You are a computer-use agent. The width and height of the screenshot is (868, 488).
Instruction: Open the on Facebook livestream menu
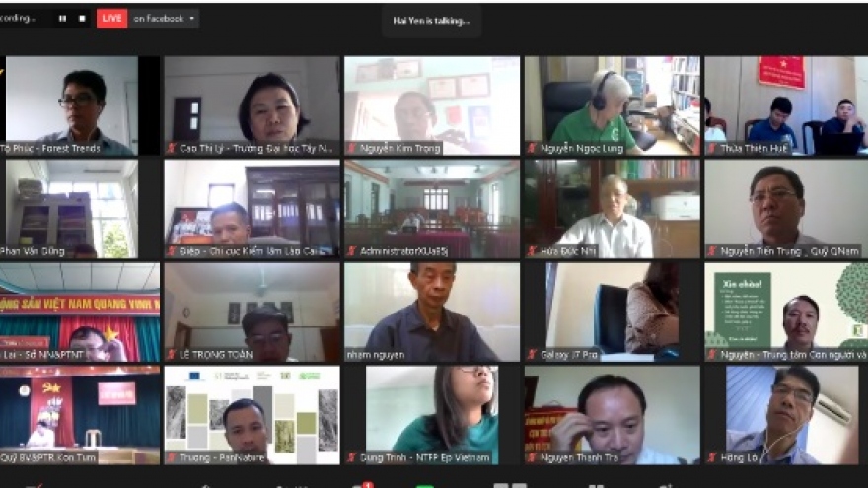coord(164,19)
